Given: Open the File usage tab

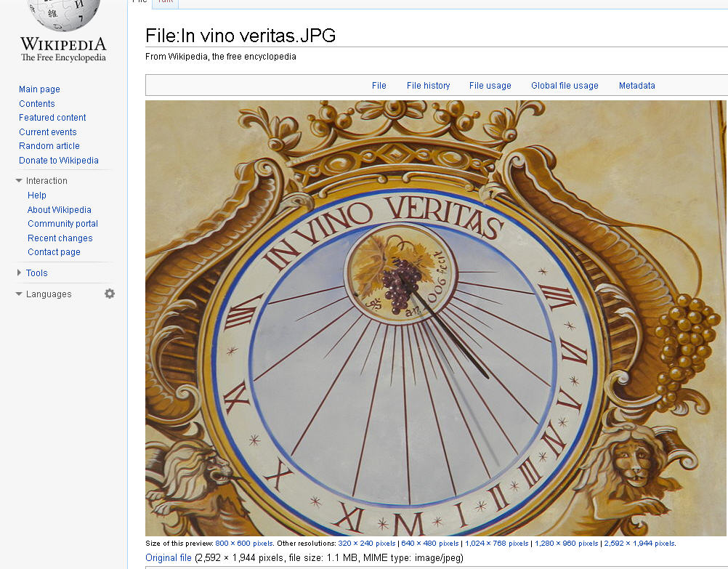Looking at the screenshot, I should pyautogui.click(x=490, y=86).
